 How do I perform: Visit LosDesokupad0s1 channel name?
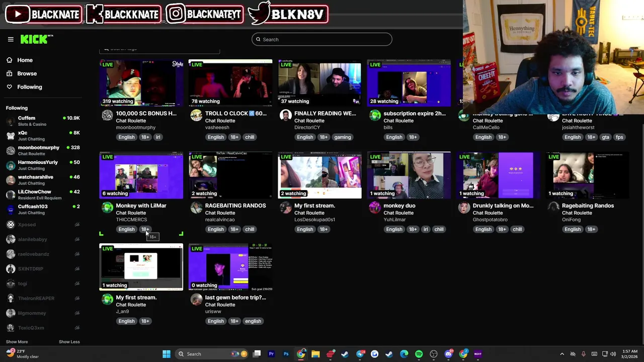(x=314, y=220)
